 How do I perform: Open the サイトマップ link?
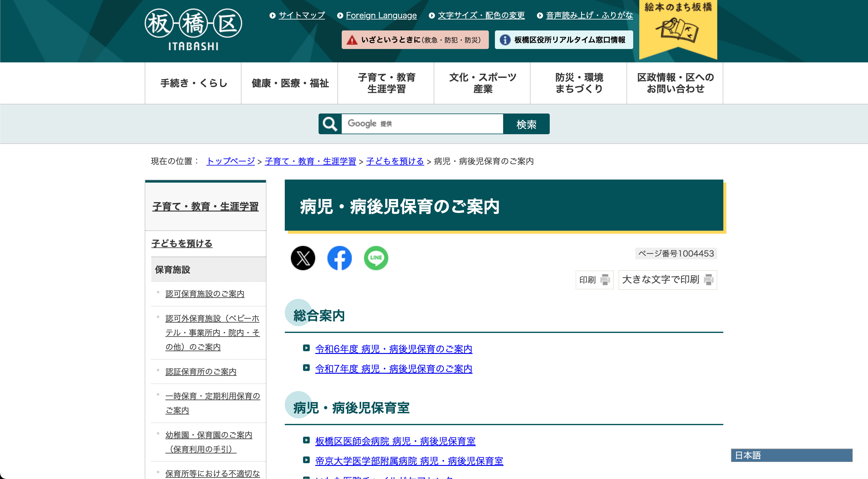click(302, 16)
